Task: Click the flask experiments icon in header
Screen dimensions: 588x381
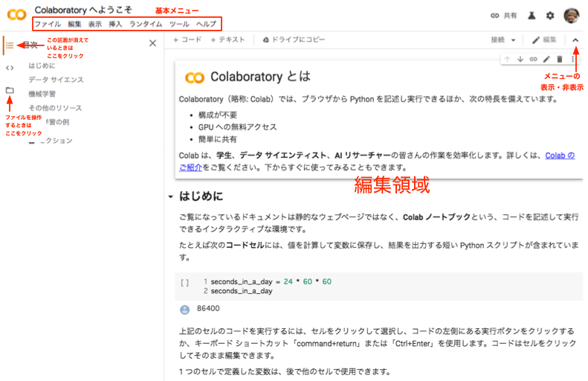Action: (x=532, y=15)
